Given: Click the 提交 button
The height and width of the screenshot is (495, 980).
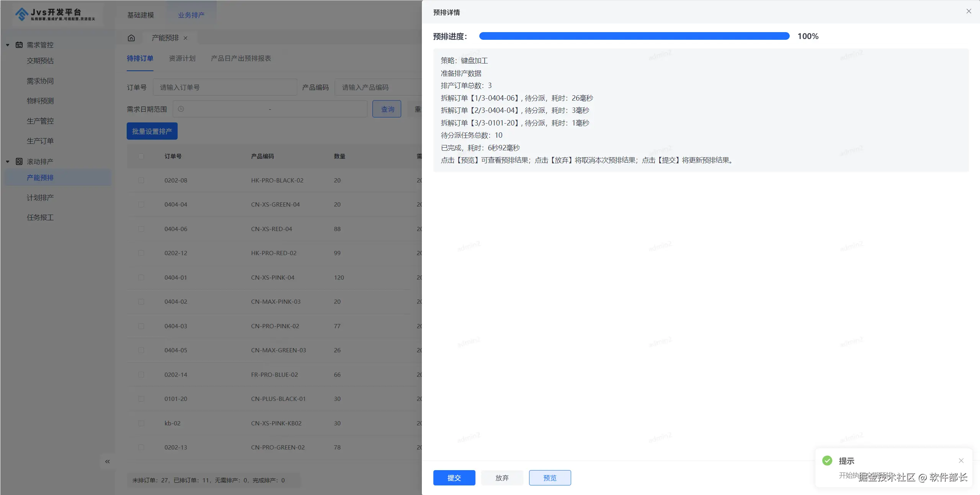Looking at the screenshot, I should 454,478.
